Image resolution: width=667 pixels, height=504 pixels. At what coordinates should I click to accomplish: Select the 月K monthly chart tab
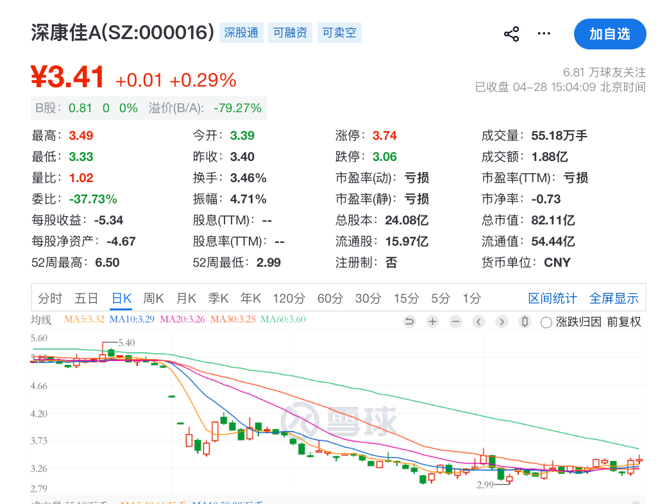tap(186, 298)
